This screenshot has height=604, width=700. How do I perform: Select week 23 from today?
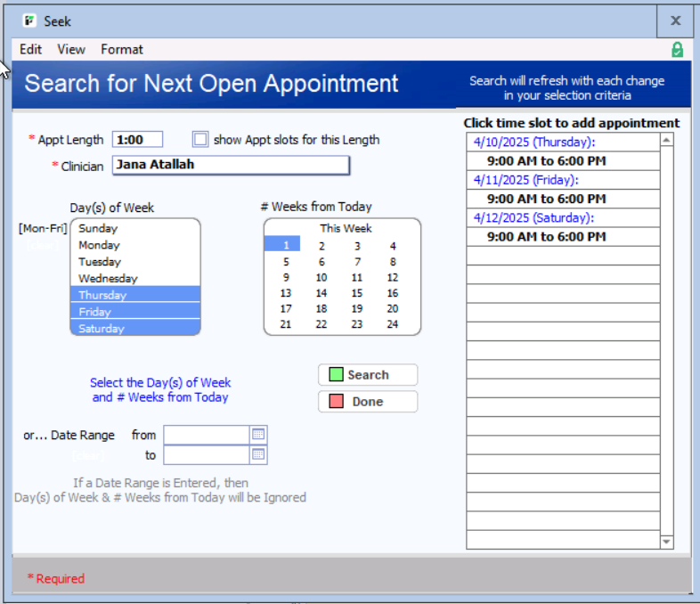pyautogui.click(x=357, y=324)
